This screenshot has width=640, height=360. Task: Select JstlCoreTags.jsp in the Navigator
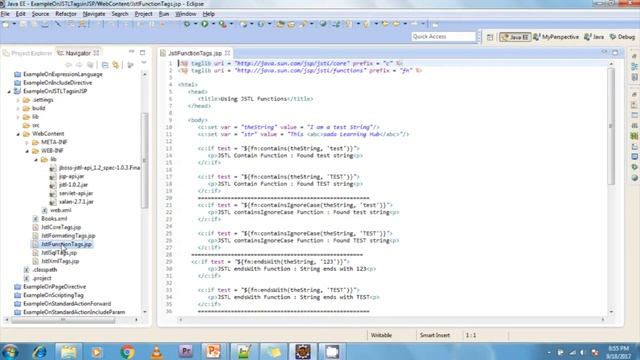(61, 227)
